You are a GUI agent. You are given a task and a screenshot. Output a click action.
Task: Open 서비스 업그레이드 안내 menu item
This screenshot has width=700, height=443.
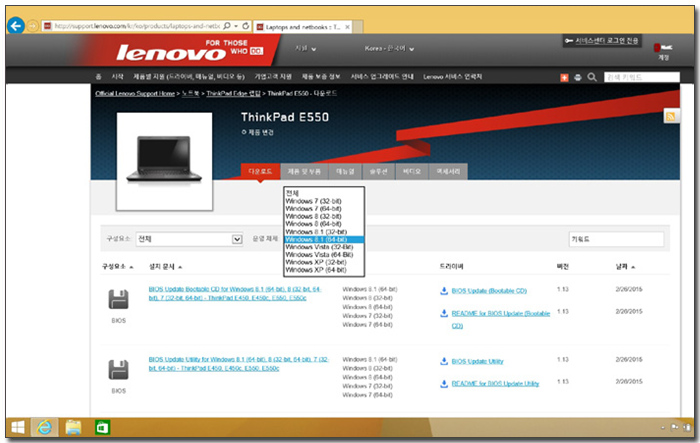coord(382,76)
